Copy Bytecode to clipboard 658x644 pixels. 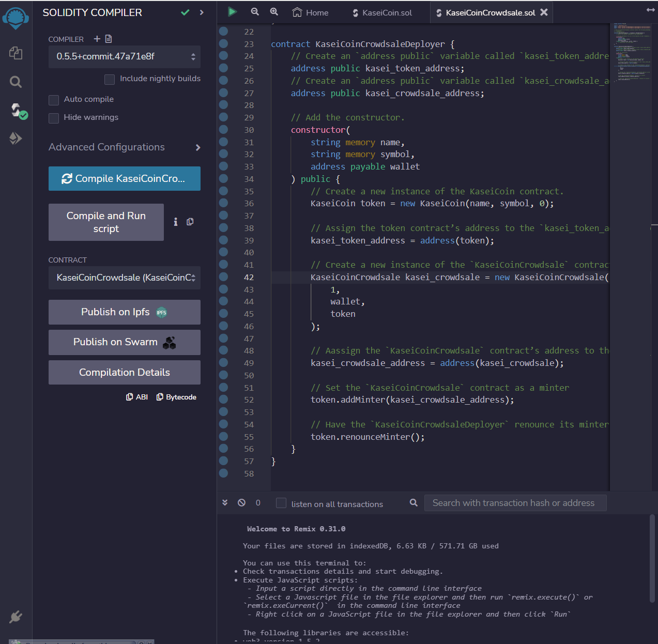pos(176,397)
